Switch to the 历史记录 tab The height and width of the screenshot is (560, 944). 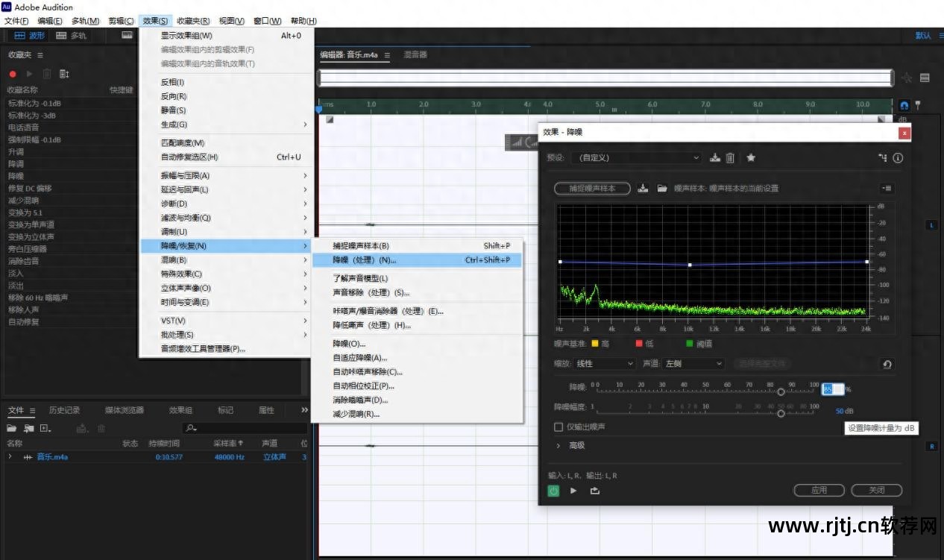click(x=64, y=410)
